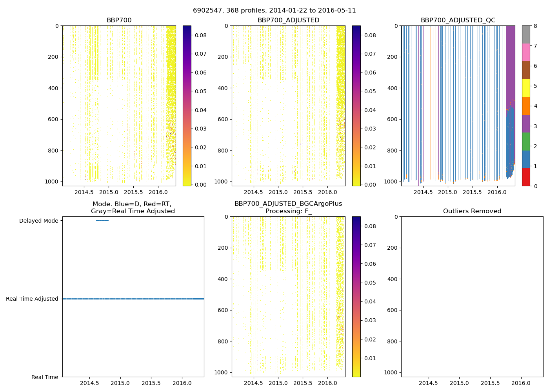549x392 pixels.
Task: Select the pink segment in the QC colorbar
Action: [x=526, y=52]
